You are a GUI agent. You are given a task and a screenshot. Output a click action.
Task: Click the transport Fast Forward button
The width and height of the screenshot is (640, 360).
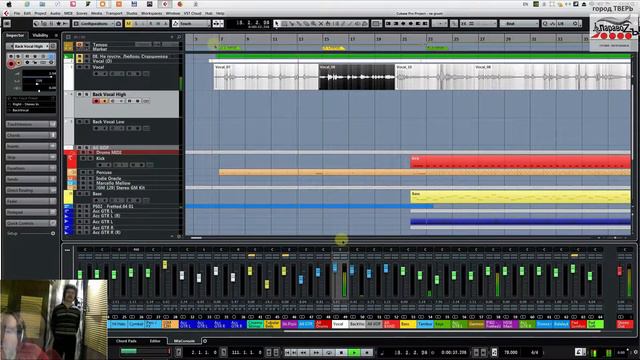(316, 352)
